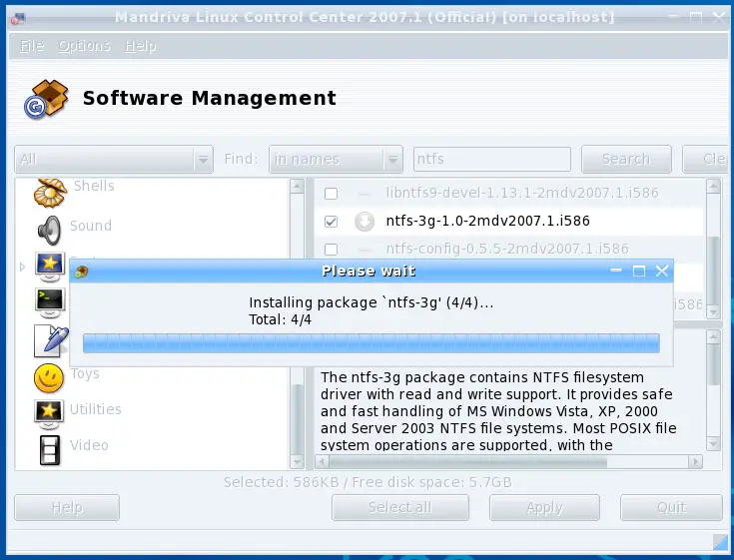This screenshot has width=734, height=560.
Task: Click the text editor pen icon
Action: (51, 340)
